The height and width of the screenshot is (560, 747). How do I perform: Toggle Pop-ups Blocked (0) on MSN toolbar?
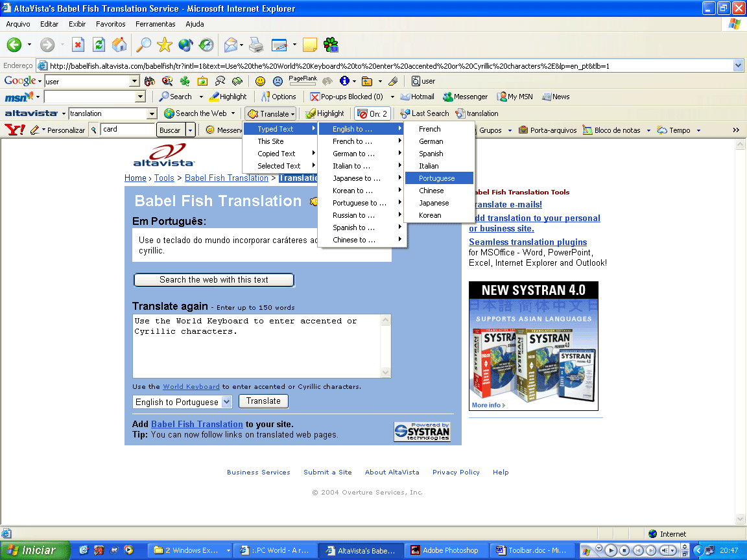(x=346, y=97)
